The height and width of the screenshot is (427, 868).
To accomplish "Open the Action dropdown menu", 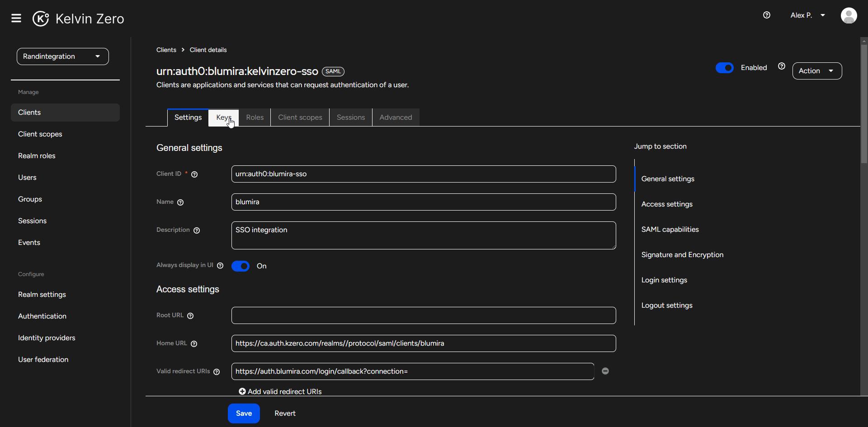I will click(x=816, y=71).
